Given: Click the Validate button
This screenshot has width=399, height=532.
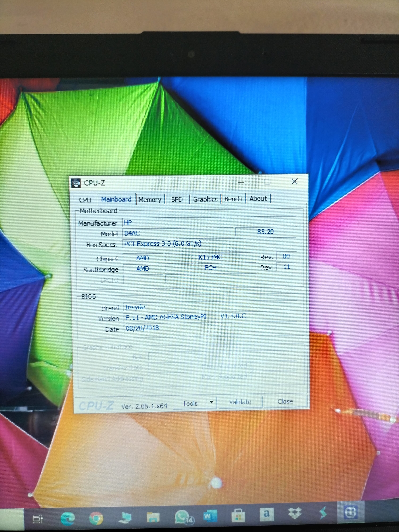Looking at the screenshot, I should coord(240,402).
